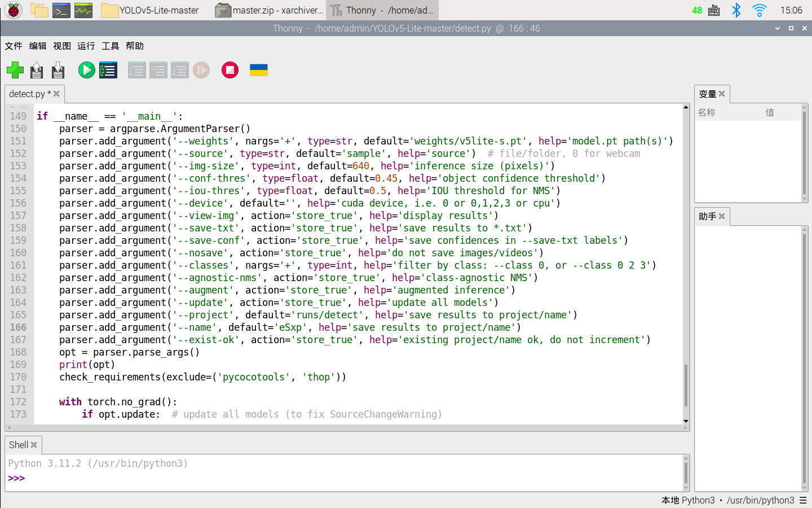Run current script with green play button
This screenshot has width=812, height=508.
coord(86,70)
